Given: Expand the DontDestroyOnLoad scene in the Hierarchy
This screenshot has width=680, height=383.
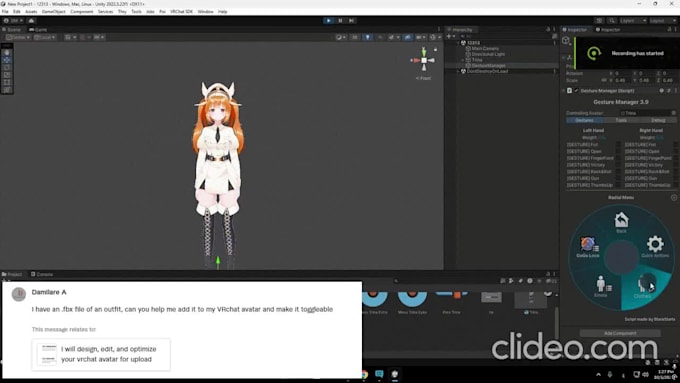Looking at the screenshot, I should [458, 71].
